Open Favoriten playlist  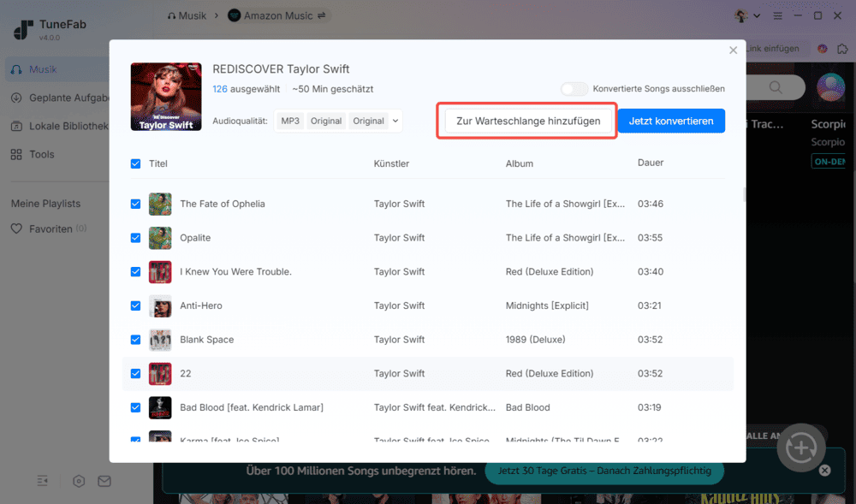pos(49,228)
